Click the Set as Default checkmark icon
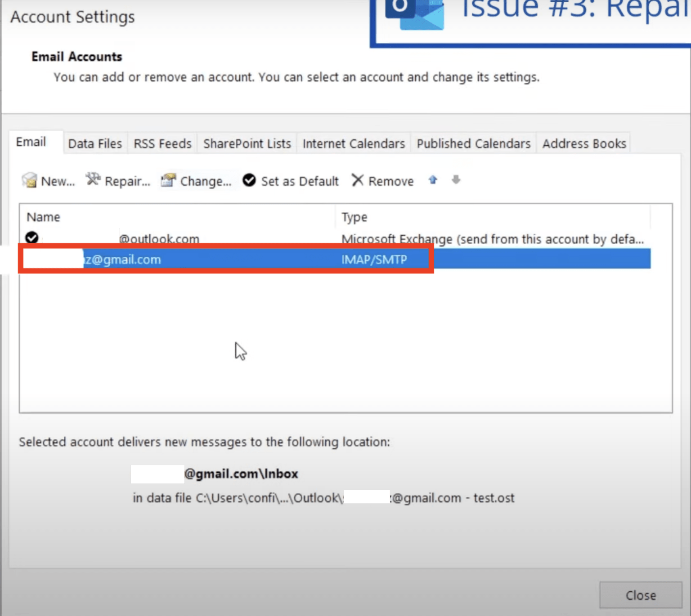691x616 pixels. pyautogui.click(x=249, y=180)
